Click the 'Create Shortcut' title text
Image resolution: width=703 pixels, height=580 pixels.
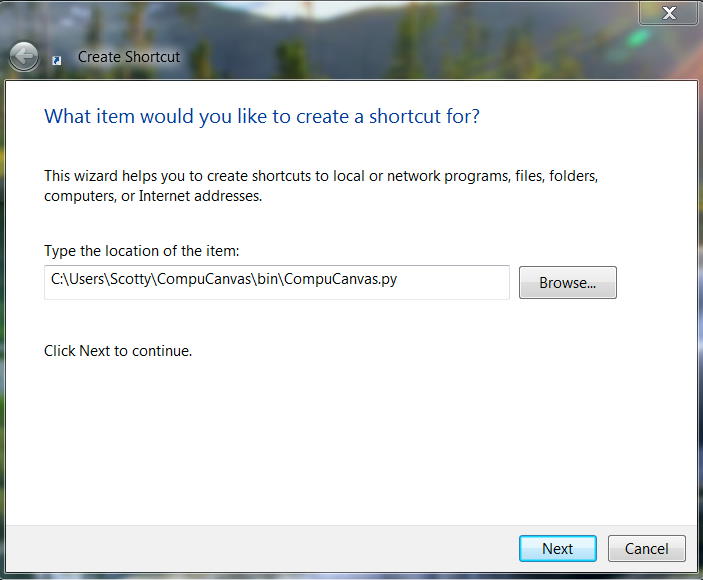[x=129, y=57]
